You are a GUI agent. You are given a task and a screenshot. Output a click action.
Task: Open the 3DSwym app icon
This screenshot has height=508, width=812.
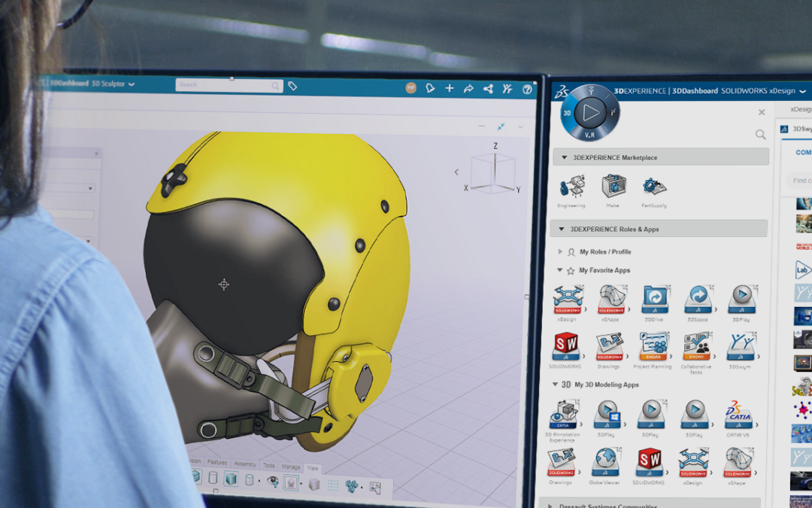[741, 347]
